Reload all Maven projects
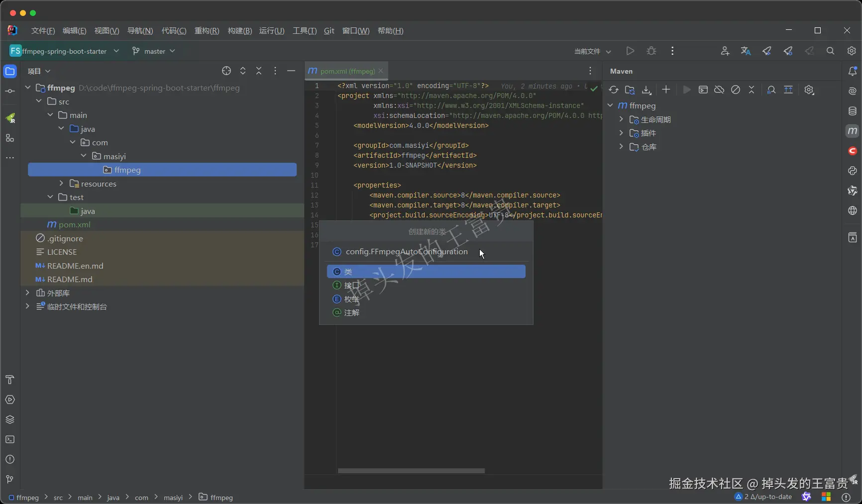 coord(614,90)
